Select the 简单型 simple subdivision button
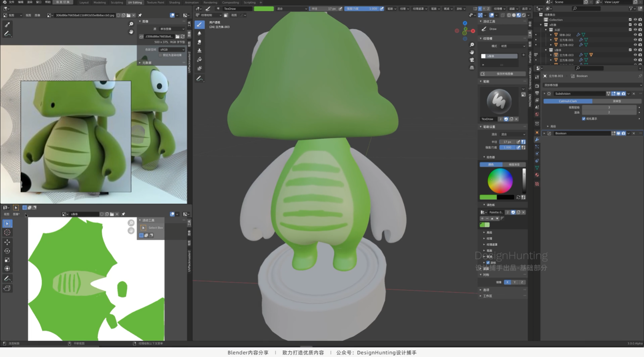644x357 pixels. point(617,101)
